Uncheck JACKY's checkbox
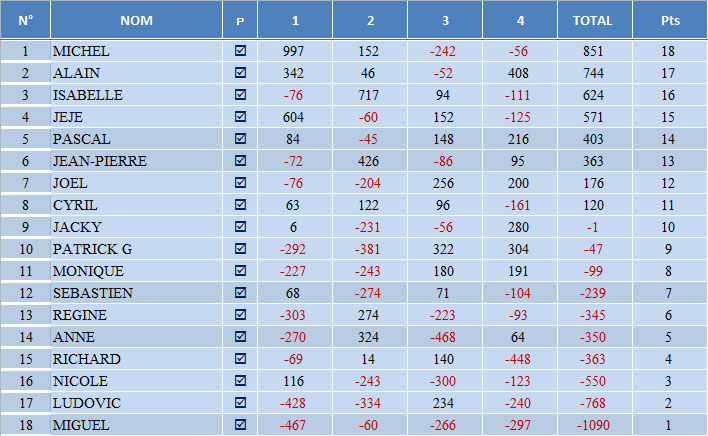Screen dimensions: 708x436 click(240, 227)
